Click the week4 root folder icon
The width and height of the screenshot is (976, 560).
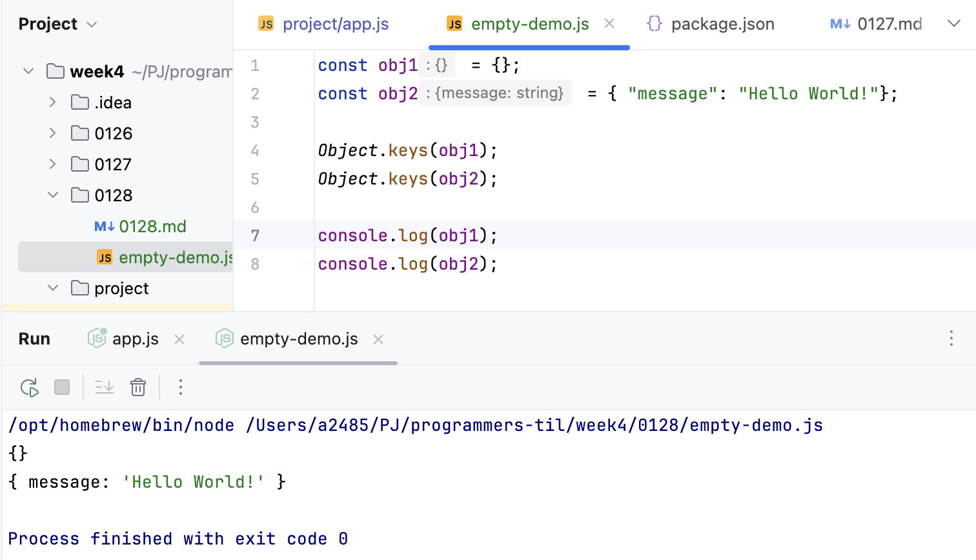click(56, 71)
